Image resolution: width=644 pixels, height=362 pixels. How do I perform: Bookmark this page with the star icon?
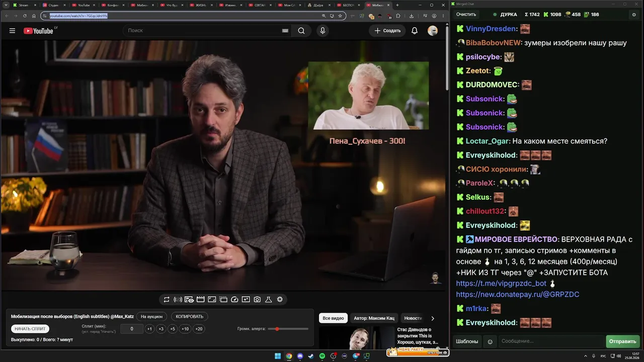pos(340,16)
